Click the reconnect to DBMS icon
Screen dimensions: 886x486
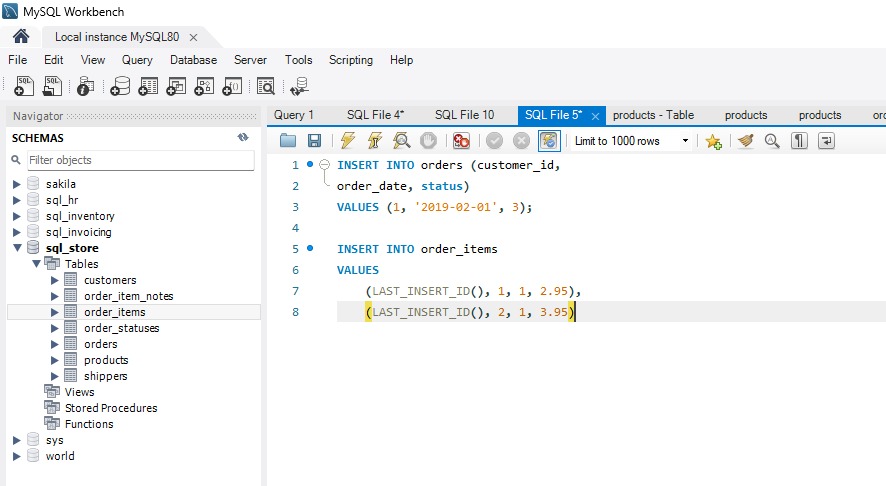(299, 86)
